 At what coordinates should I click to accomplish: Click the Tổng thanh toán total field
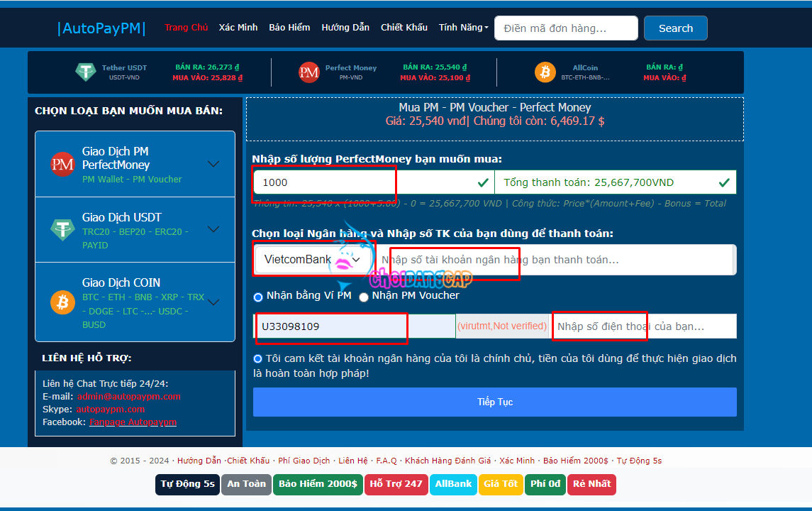[x=616, y=182]
